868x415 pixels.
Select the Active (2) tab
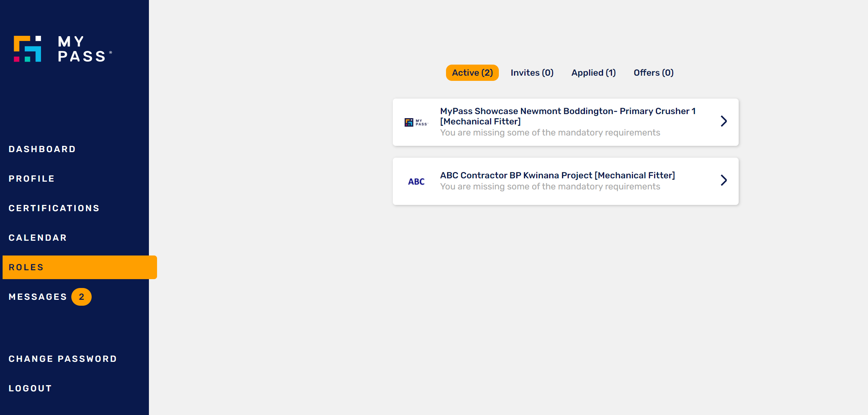click(x=472, y=73)
